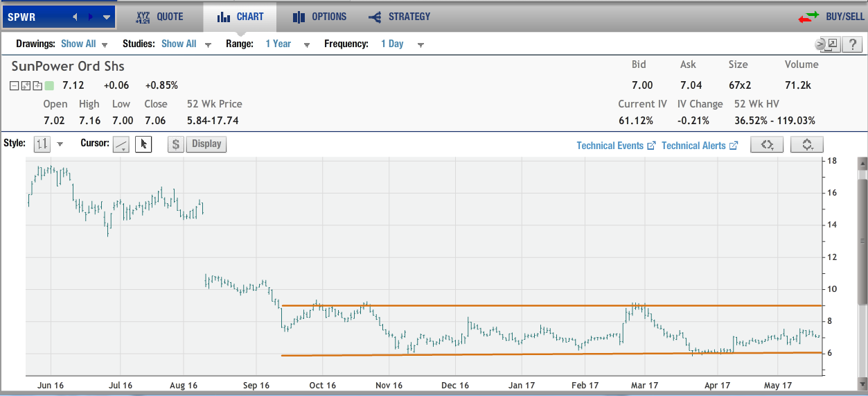Open the Technical Alerts link

pyautogui.click(x=700, y=146)
